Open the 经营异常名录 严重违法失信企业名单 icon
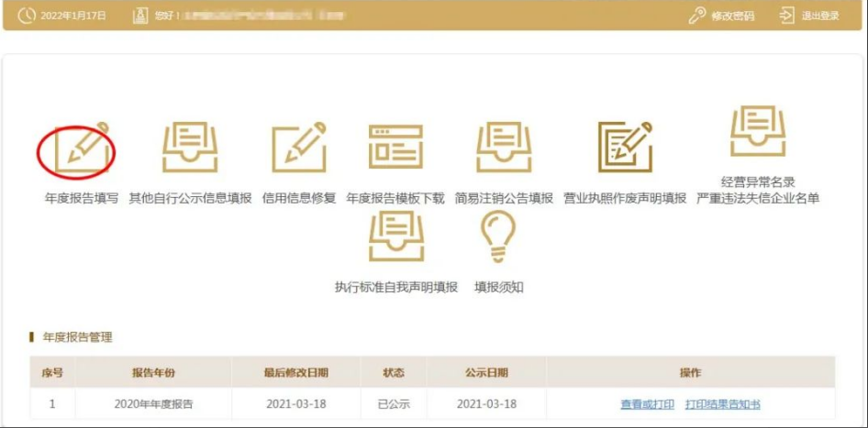The width and height of the screenshot is (868, 428). (758, 133)
